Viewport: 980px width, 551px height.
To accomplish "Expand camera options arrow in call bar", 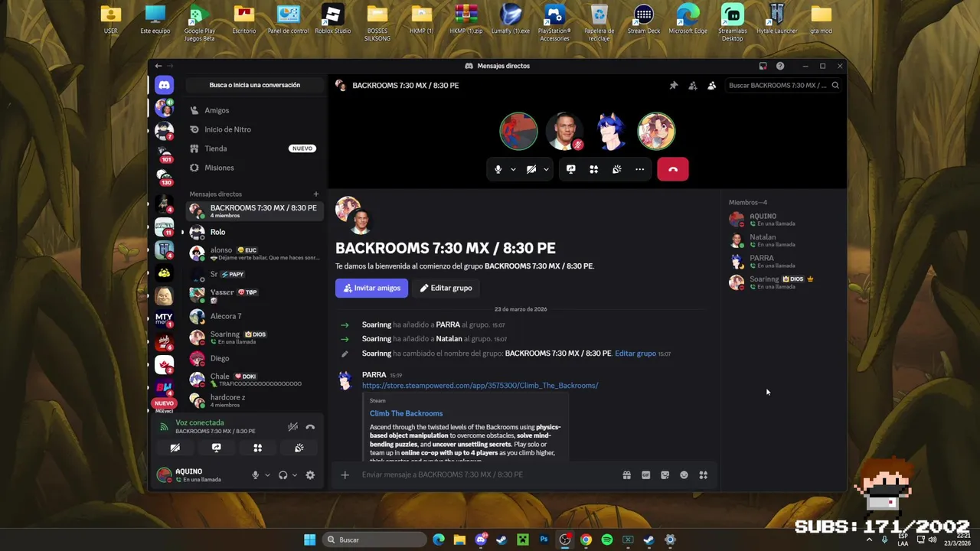I will click(x=546, y=169).
